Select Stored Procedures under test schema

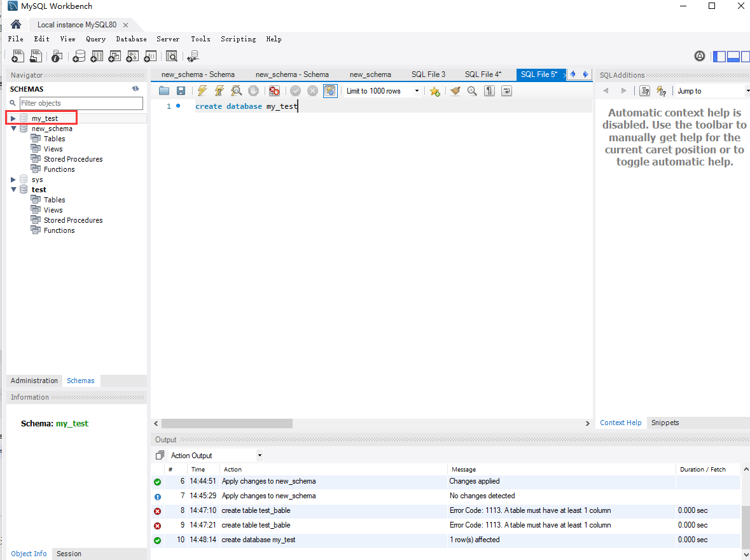[x=73, y=220]
